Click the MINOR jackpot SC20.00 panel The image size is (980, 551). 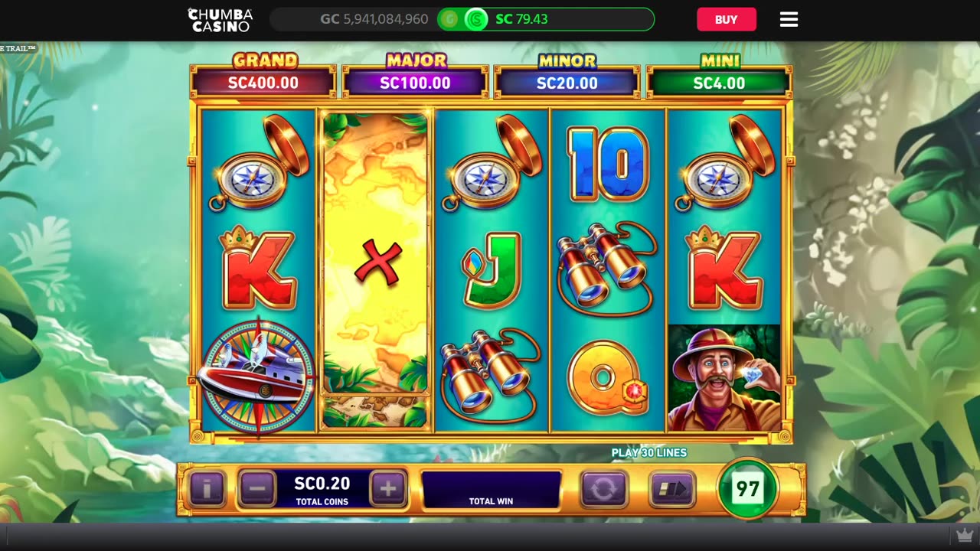coord(567,75)
